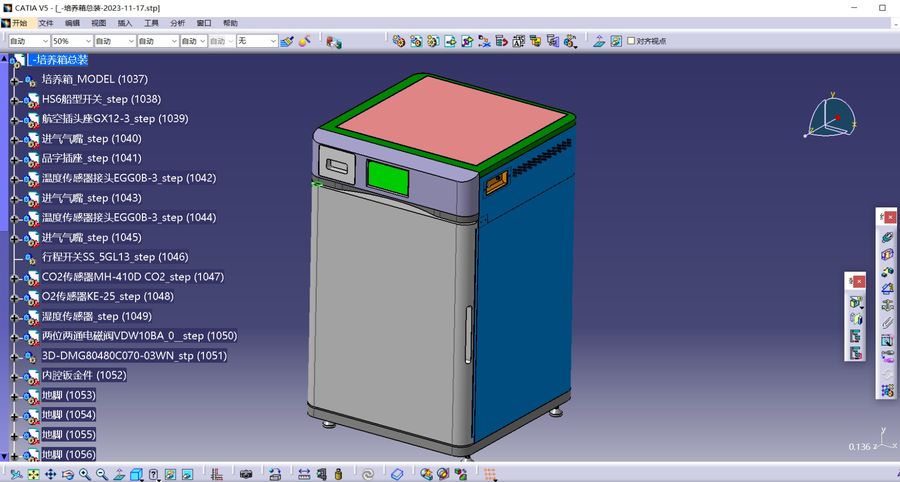Select the Offset Constraint icon
900x482 pixels.
[887, 272]
